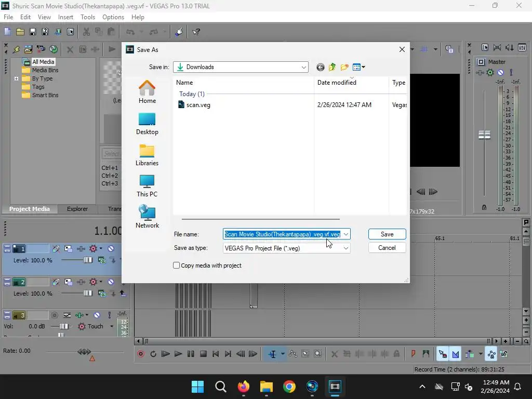The height and width of the screenshot is (399, 532).
Task: Create new folder in Save As dialog
Action: tap(344, 67)
